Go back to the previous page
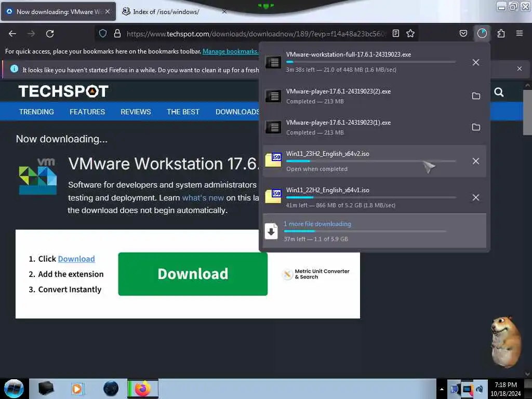The height and width of the screenshot is (399, 532). point(12,34)
